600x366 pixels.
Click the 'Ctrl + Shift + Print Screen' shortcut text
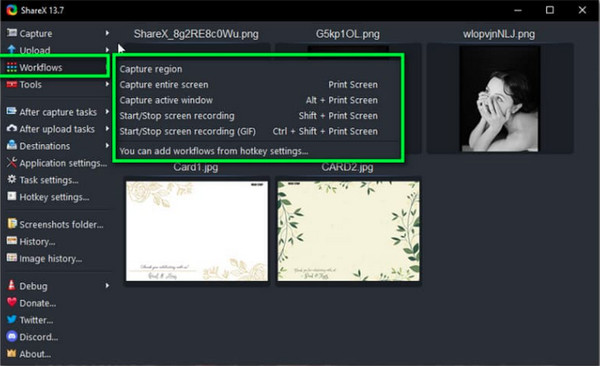(325, 131)
